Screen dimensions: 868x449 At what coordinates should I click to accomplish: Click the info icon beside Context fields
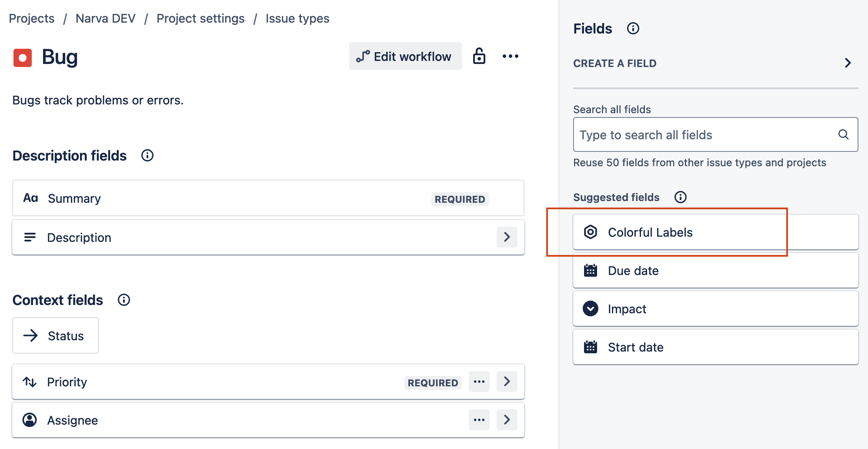124,300
